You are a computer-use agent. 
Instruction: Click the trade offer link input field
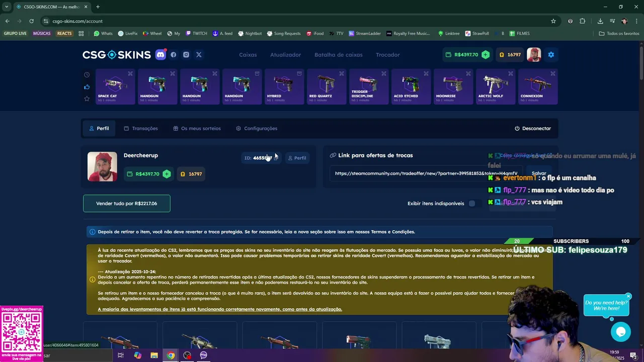coord(426,173)
